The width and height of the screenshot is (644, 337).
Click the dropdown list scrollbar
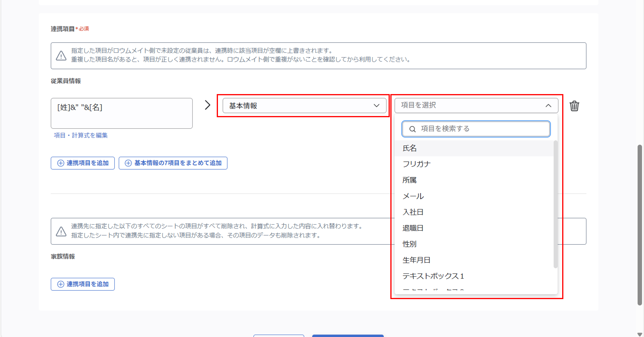555,204
